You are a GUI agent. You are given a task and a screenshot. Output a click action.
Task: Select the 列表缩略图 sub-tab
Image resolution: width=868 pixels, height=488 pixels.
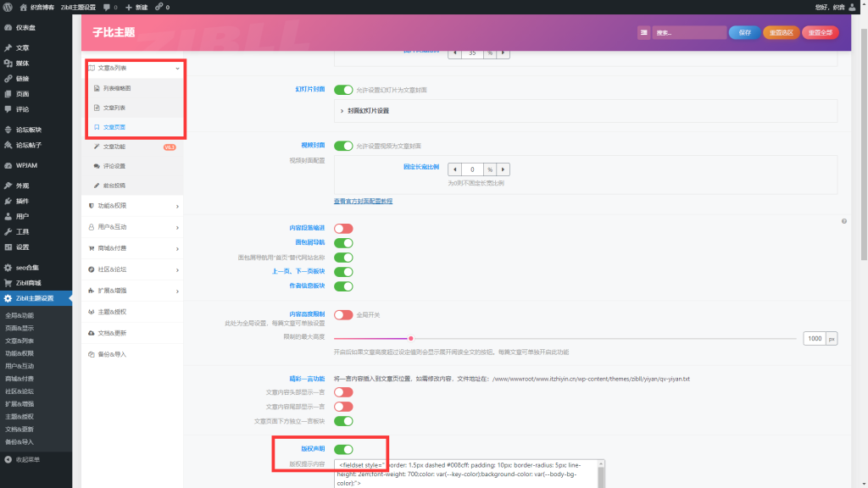pos(133,88)
